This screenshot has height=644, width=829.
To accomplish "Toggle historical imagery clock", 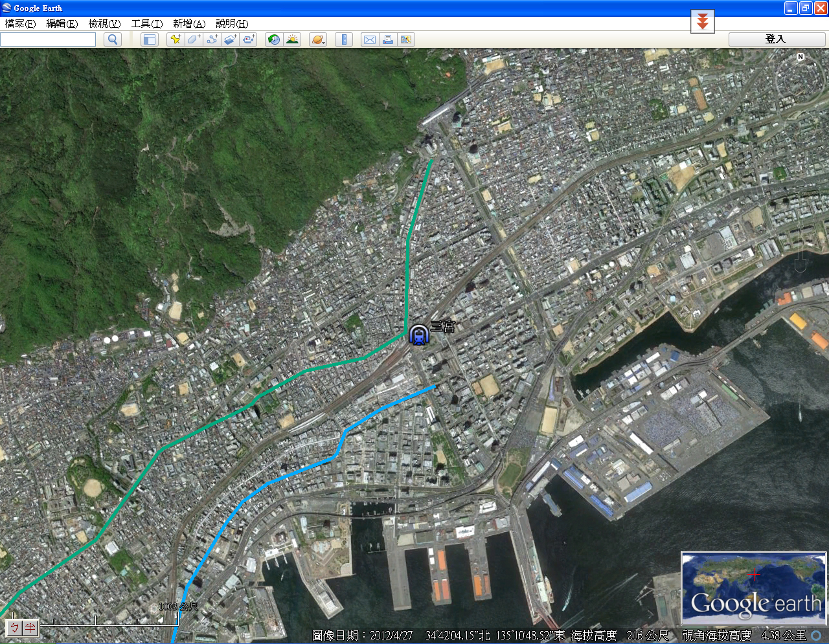I will click(274, 39).
